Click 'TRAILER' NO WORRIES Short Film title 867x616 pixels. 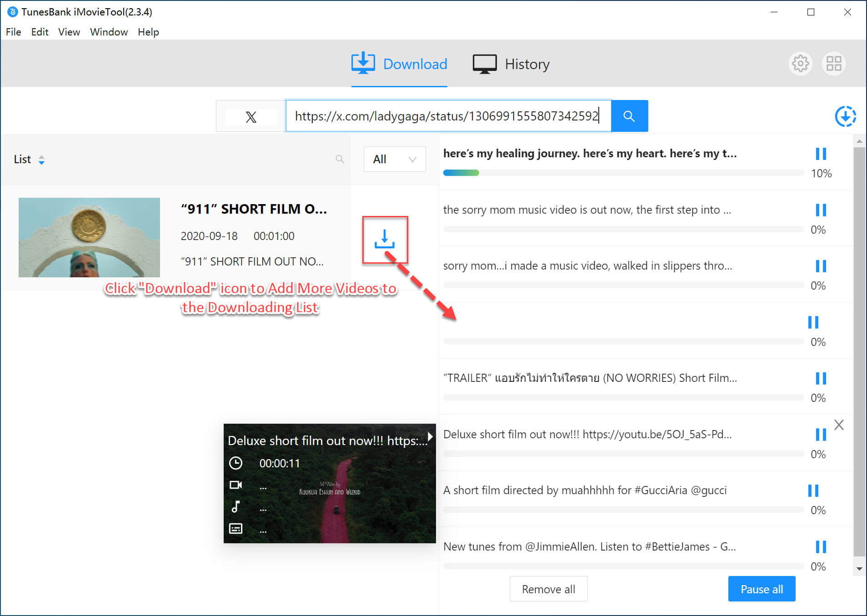click(590, 378)
